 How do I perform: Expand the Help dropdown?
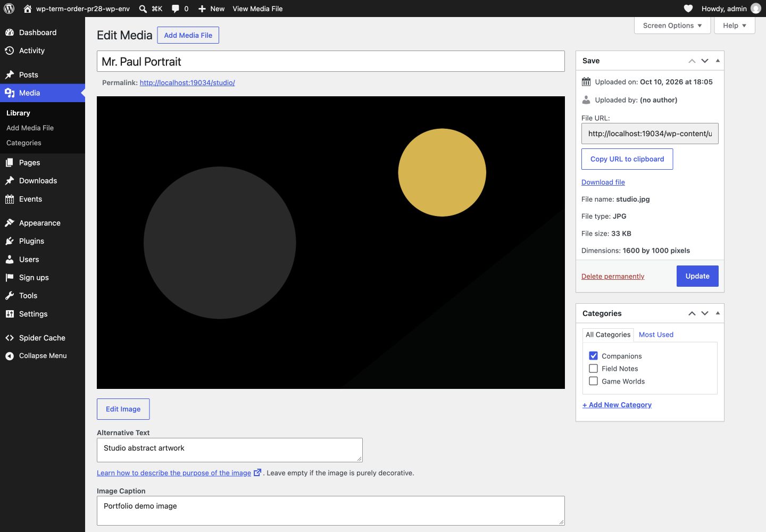[735, 26]
